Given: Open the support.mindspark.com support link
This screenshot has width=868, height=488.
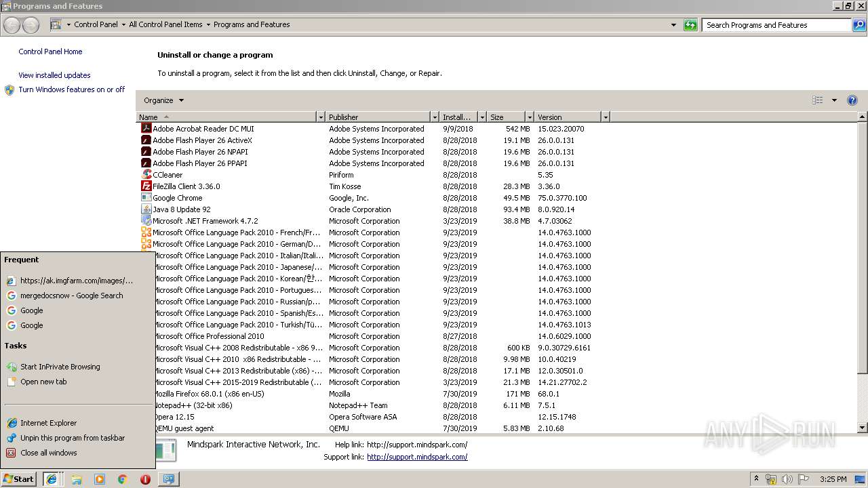Looking at the screenshot, I should click(x=417, y=457).
